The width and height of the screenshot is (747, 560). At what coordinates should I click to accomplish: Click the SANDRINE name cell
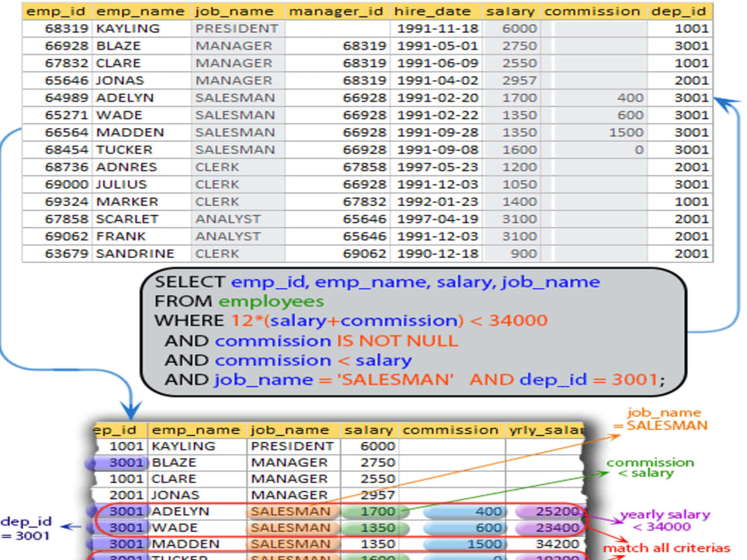(x=141, y=253)
